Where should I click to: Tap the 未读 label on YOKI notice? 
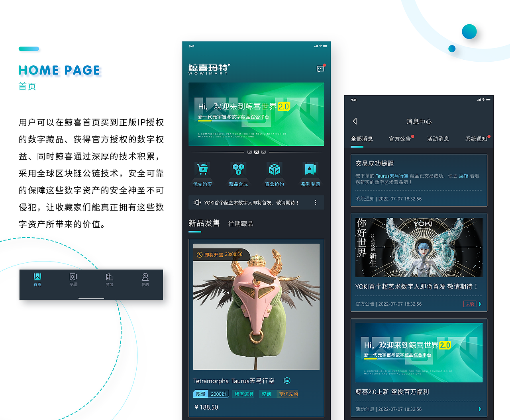tap(470, 304)
